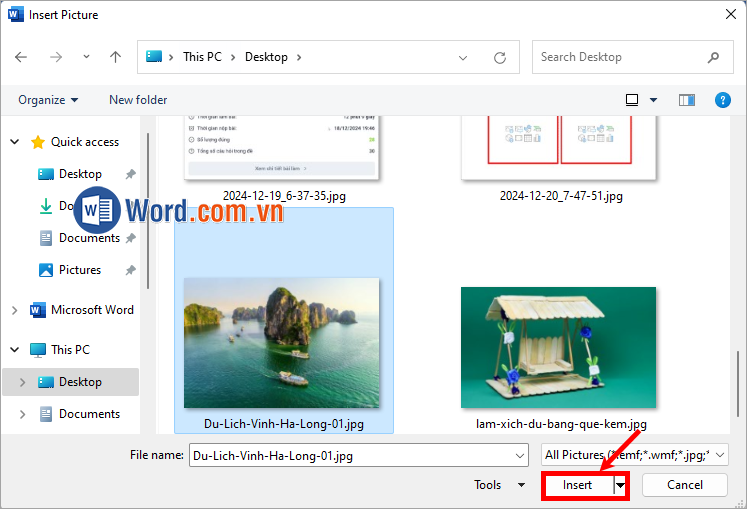This screenshot has width=747, height=509.
Task: Click file name label 2024-12-19_6-37-35.jpg
Action: [284, 196]
